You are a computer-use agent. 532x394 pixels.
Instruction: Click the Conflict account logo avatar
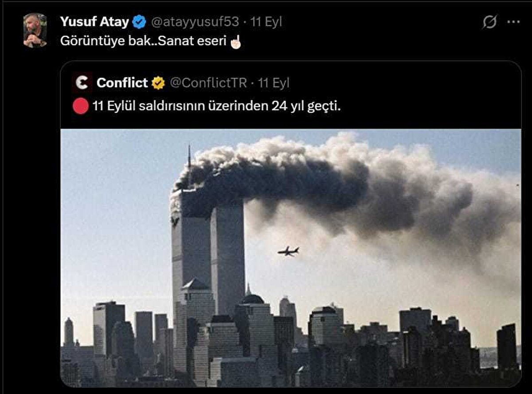coord(82,82)
